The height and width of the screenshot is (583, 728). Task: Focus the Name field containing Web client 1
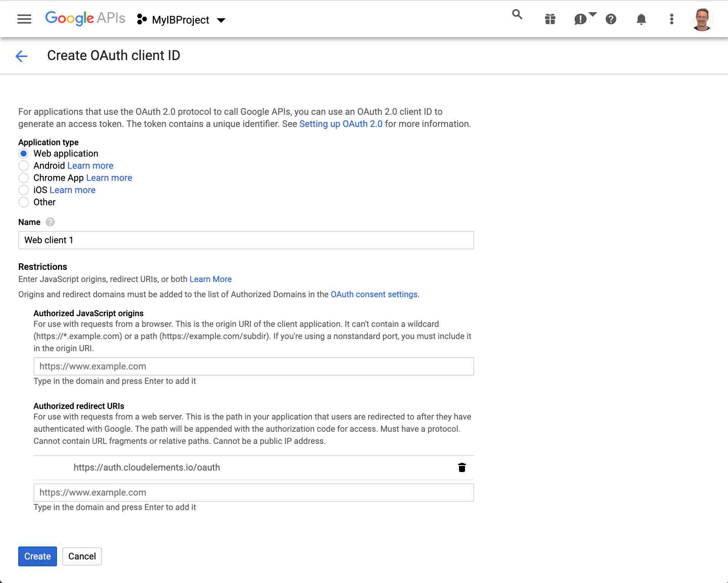(246, 240)
